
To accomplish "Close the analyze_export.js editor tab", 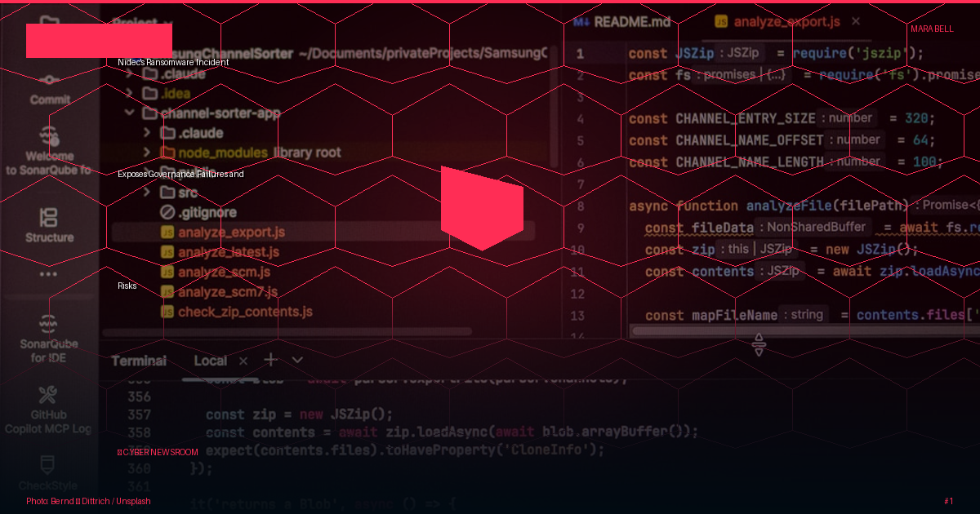I will pyautogui.click(x=856, y=21).
